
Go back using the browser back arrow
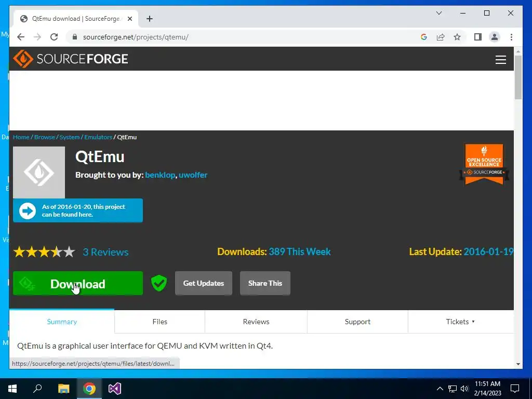pos(21,37)
